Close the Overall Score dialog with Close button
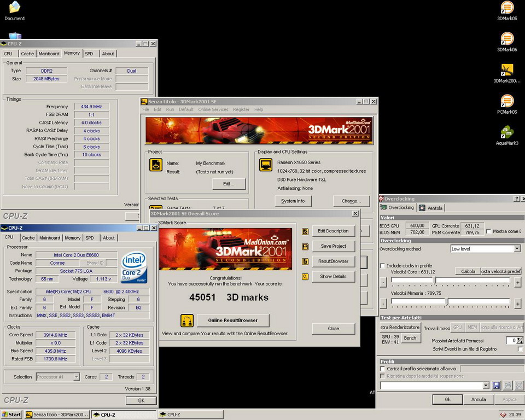This screenshot has height=420, width=525. pyautogui.click(x=333, y=329)
